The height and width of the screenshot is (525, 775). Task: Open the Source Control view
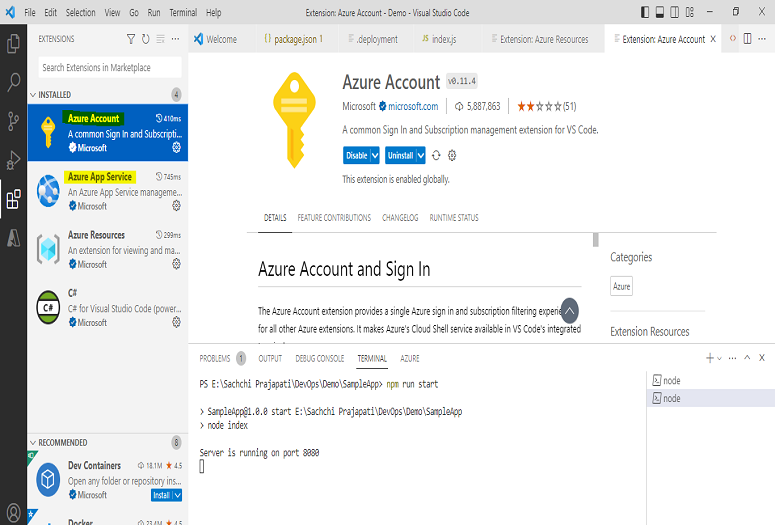(13, 121)
